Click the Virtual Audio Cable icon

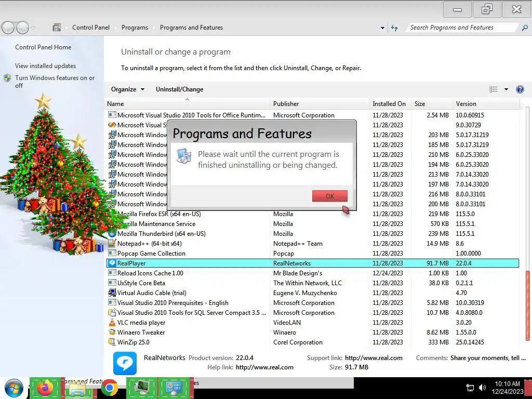pyautogui.click(x=112, y=292)
